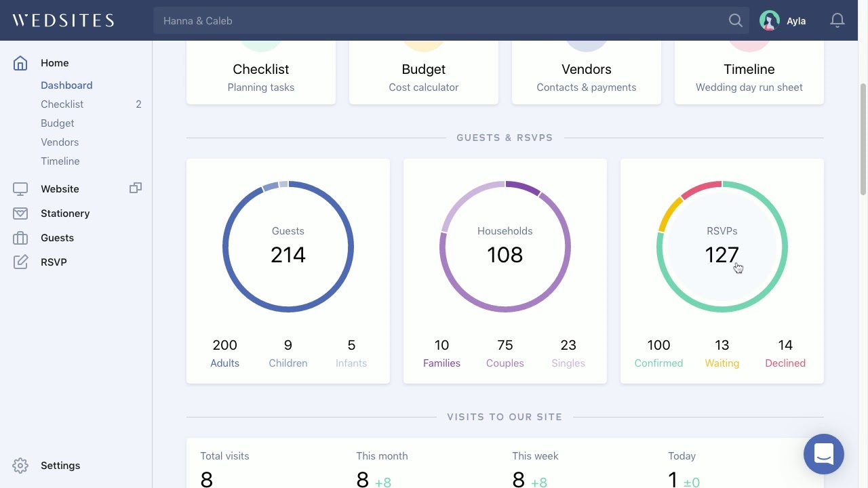Open the Timeline Wedding day run sheet card
This screenshot has width=868, height=488.
pos(749,73)
